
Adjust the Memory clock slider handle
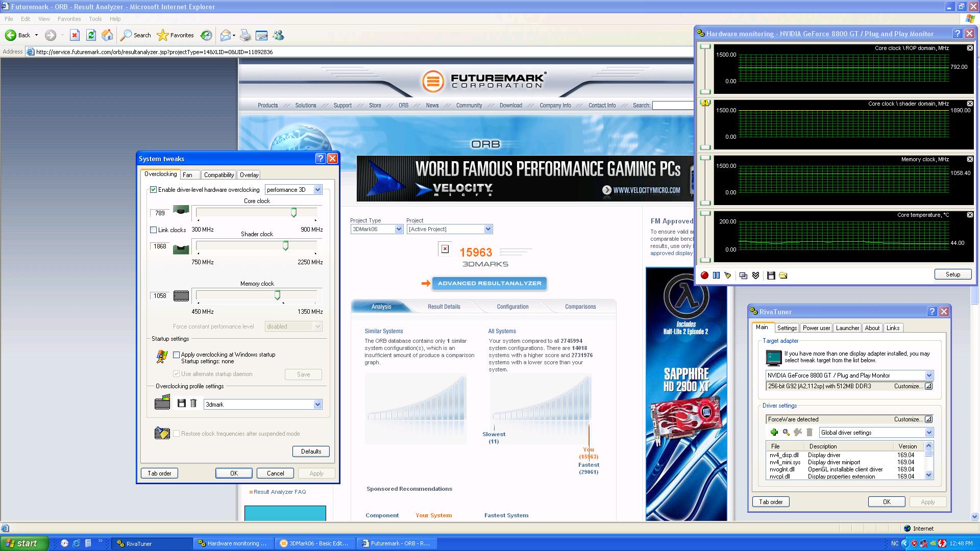click(277, 295)
